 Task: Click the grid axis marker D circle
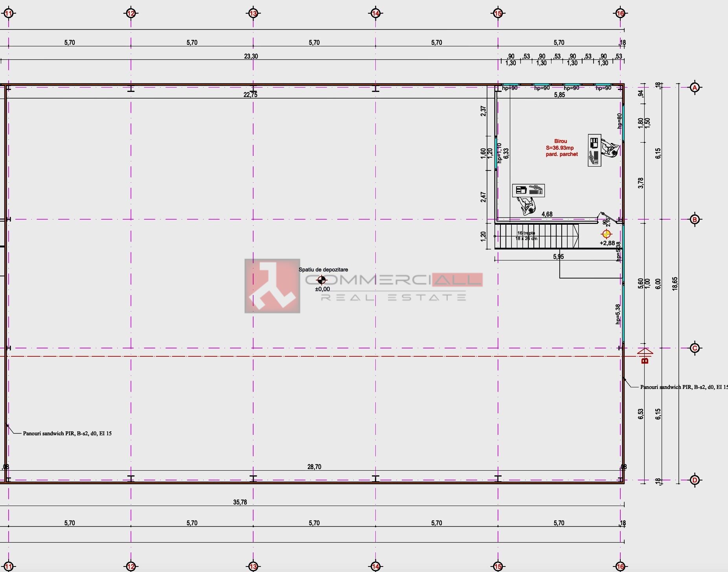click(695, 480)
